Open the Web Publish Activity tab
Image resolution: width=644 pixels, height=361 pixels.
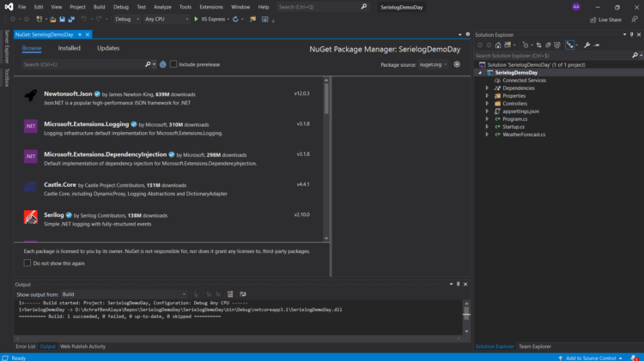click(82, 346)
